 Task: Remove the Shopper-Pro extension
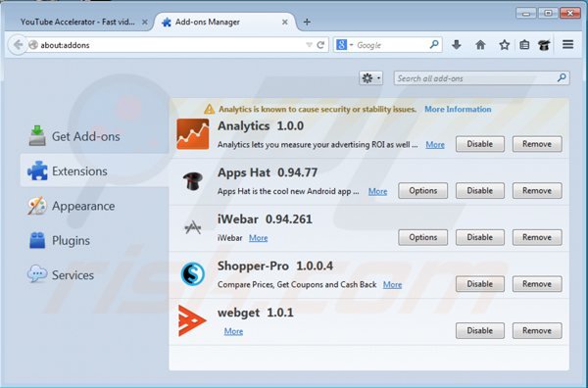click(537, 284)
